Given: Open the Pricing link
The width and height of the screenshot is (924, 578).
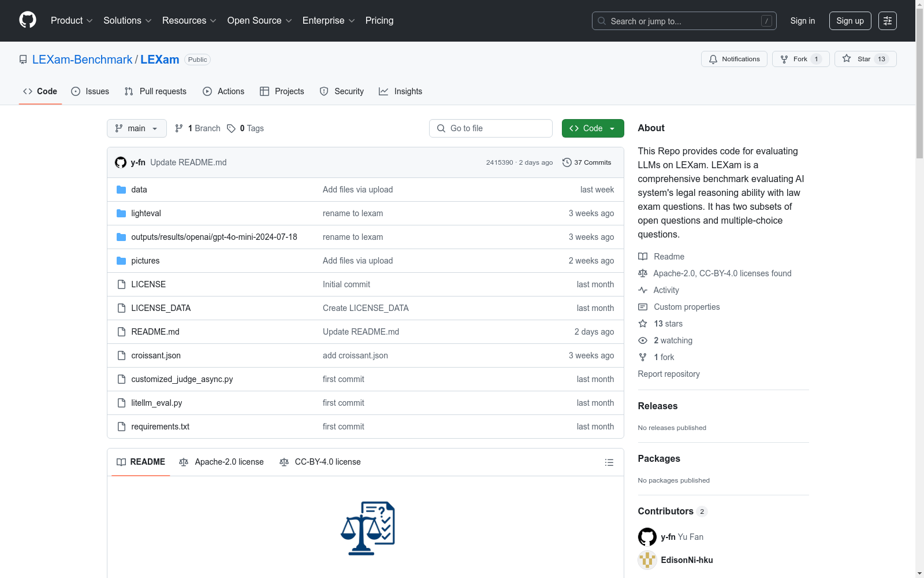Looking at the screenshot, I should tap(379, 21).
